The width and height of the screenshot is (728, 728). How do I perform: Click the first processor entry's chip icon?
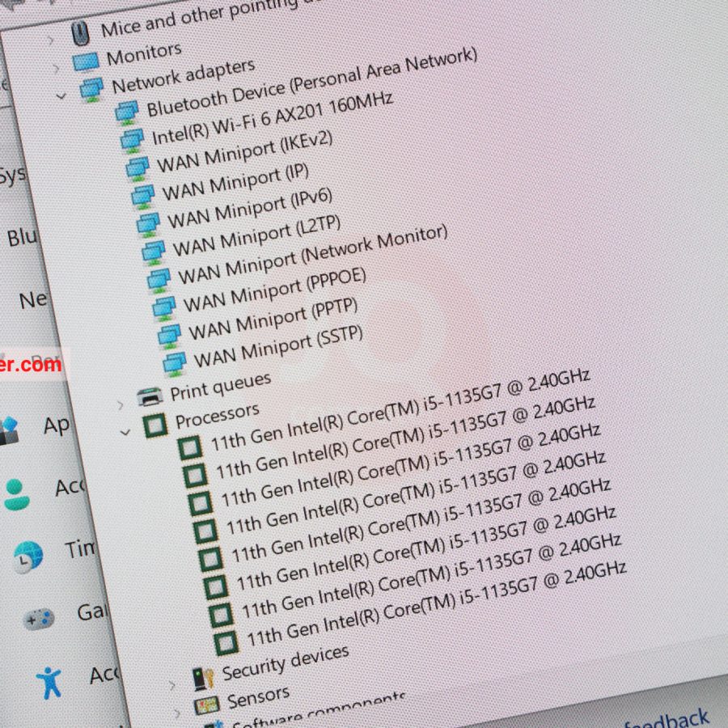pyautogui.click(x=190, y=447)
